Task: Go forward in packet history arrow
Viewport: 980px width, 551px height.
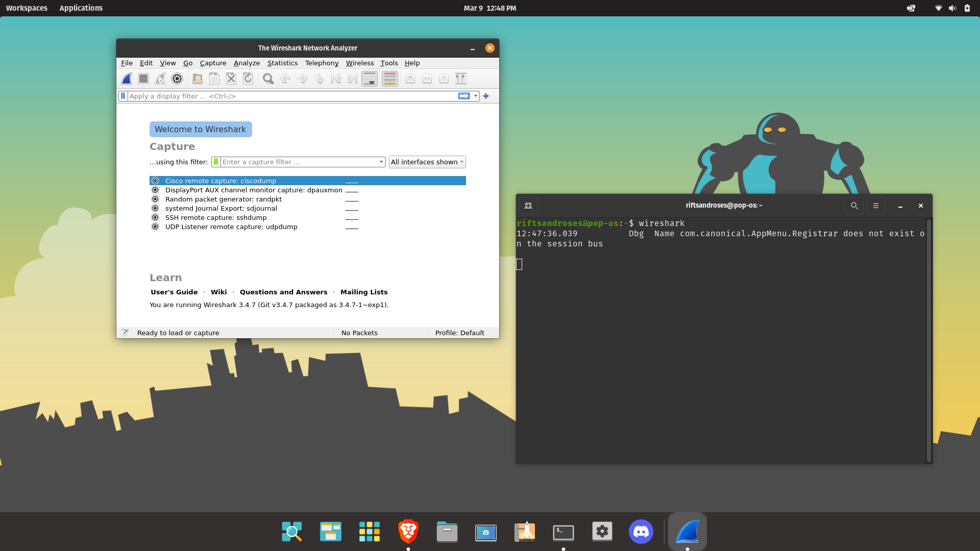Action: point(302,79)
